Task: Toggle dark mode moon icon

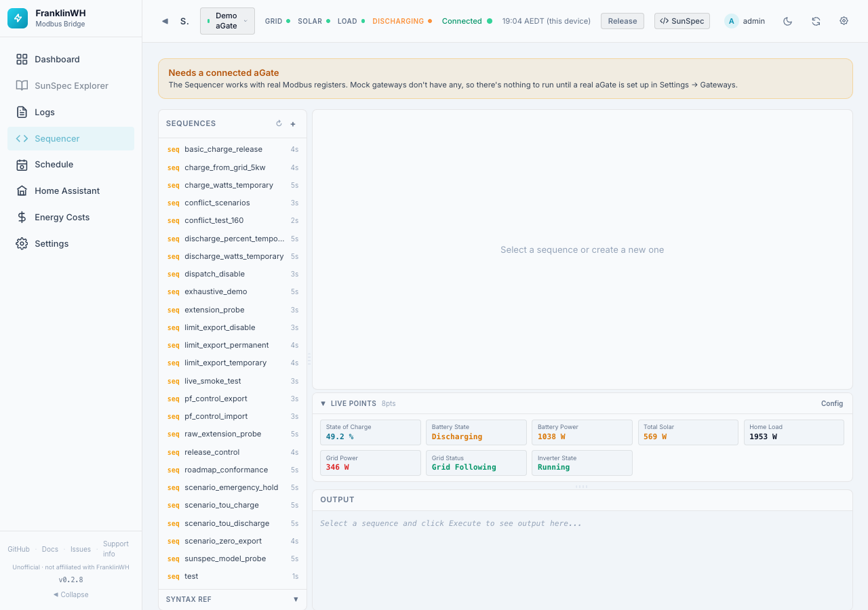Action: pos(787,21)
